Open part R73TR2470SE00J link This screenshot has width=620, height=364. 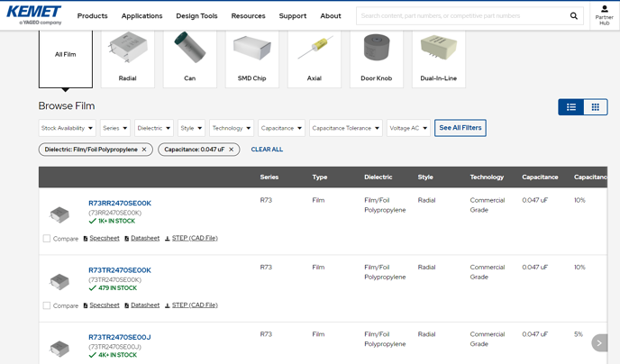120,337
